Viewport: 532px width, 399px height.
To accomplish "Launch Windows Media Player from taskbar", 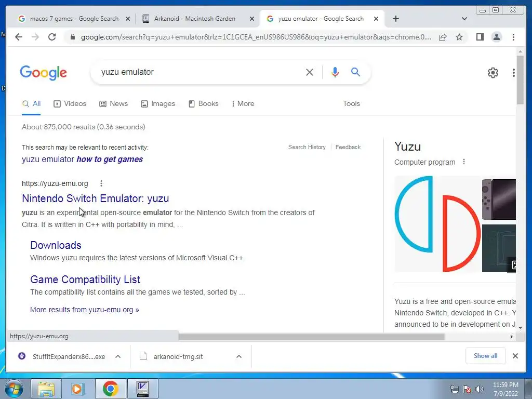I will tap(77, 389).
